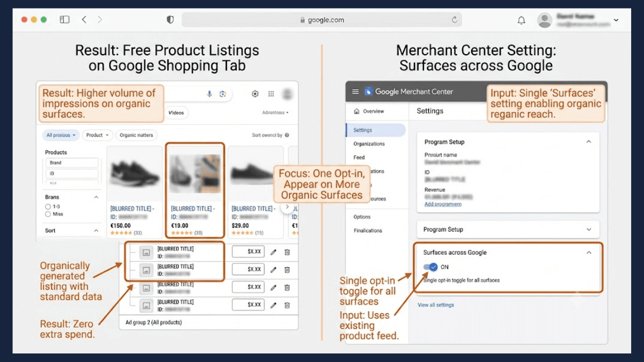This screenshot has width=644, height=362.
Task: Edit the first listing row with pencil icon
Action: [273, 252]
